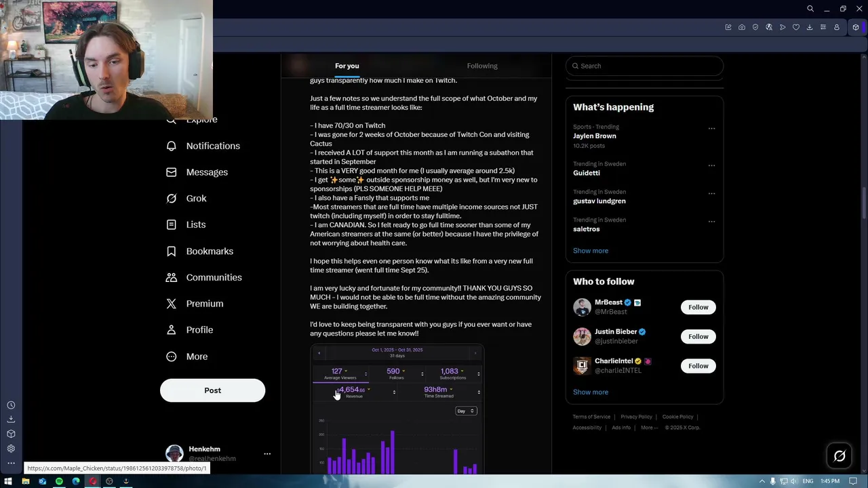The image size is (868, 488).
Task: Click the sidebar extensions cube icon
Action: click(x=11, y=434)
